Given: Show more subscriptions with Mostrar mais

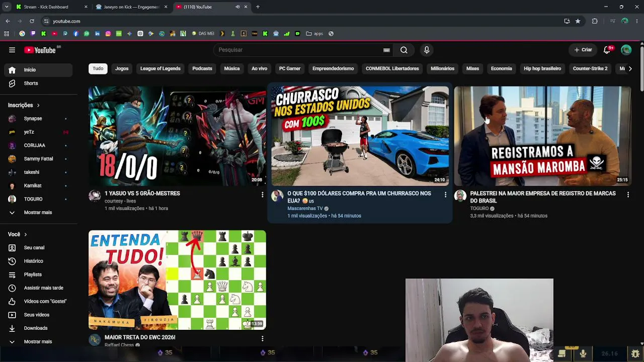Looking at the screenshot, I should 38,213.
